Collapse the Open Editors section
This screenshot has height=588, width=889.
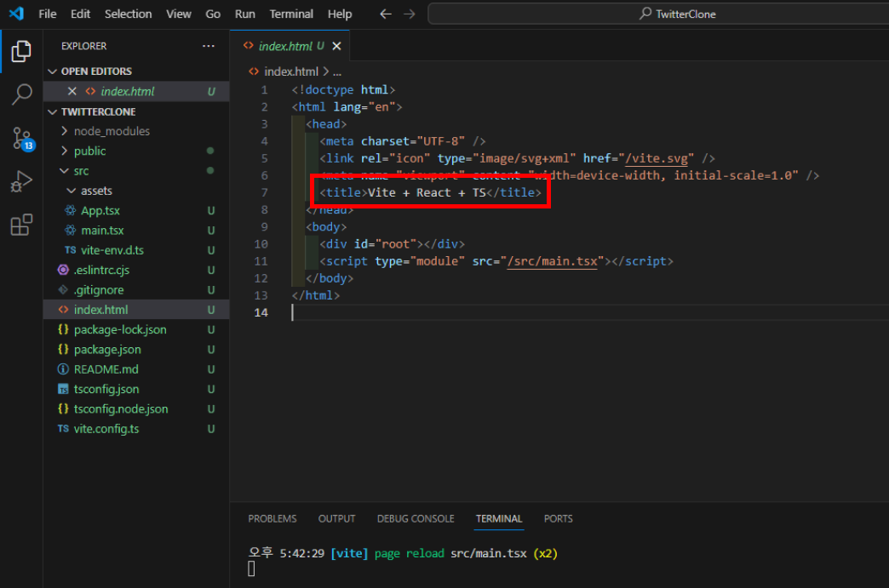pos(95,71)
